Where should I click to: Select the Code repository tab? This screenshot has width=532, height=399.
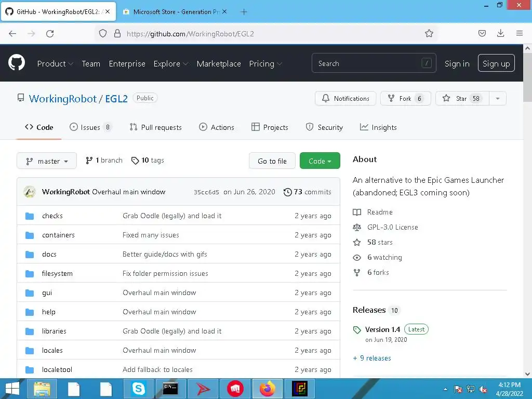(39, 127)
